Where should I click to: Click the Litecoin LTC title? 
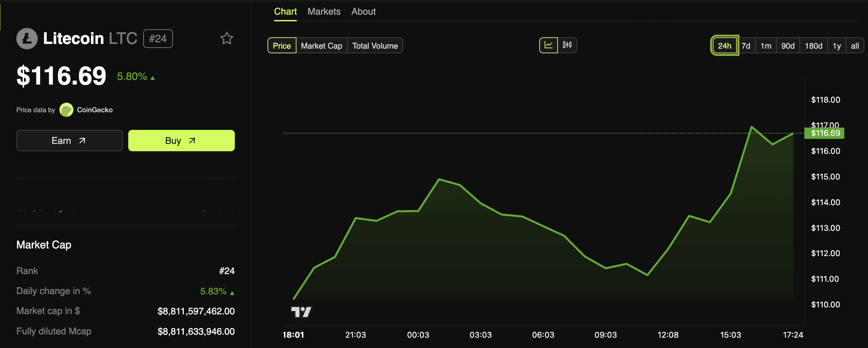(90, 38)
